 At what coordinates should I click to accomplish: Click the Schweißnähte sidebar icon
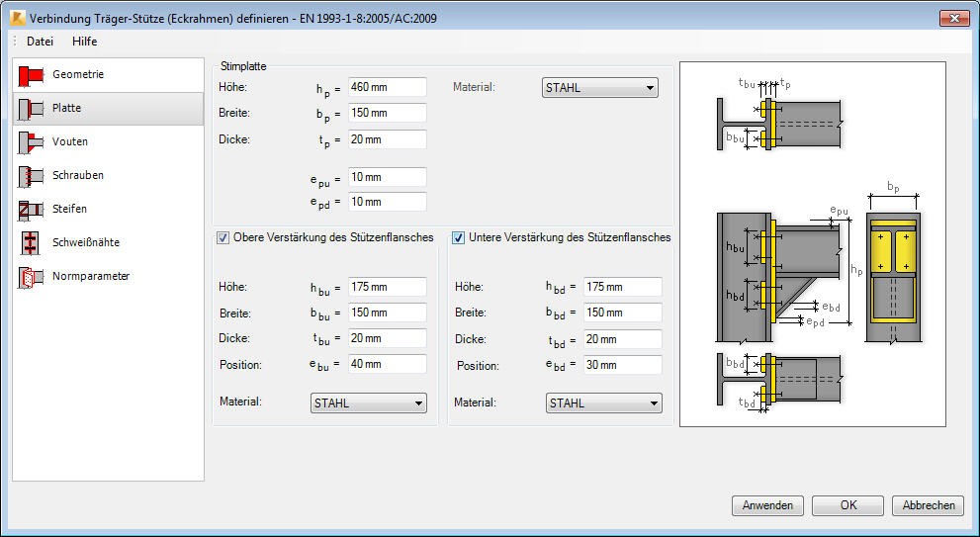pyautogui.click(x=30, y=243)
